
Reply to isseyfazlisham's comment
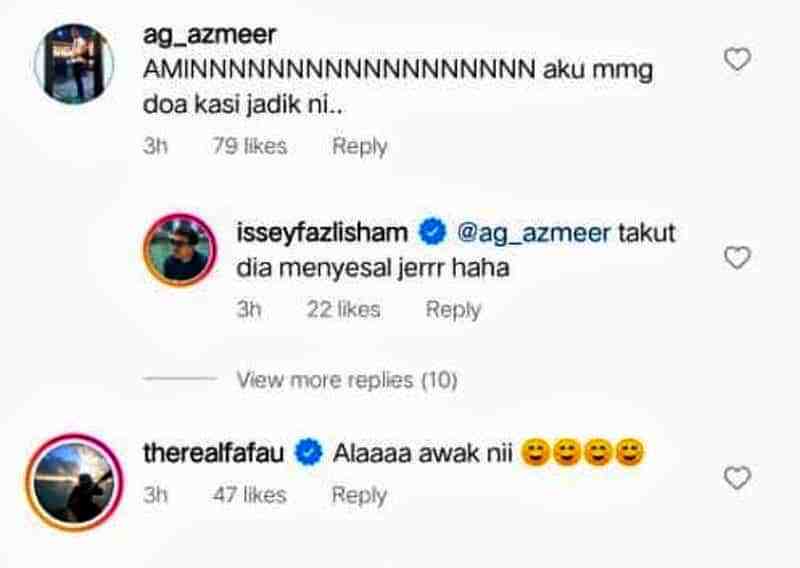(x=453, y=310)
